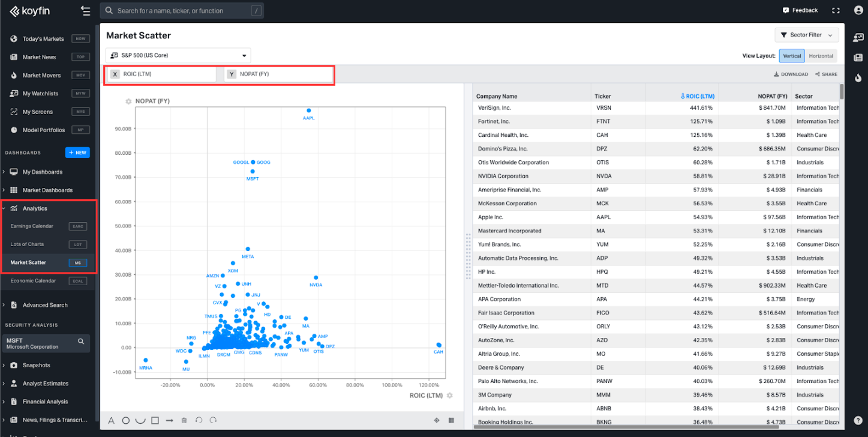Toggle the grid icon at chart bottom right
This screenshot has width=868, height=437.
(x=451, y=420)
